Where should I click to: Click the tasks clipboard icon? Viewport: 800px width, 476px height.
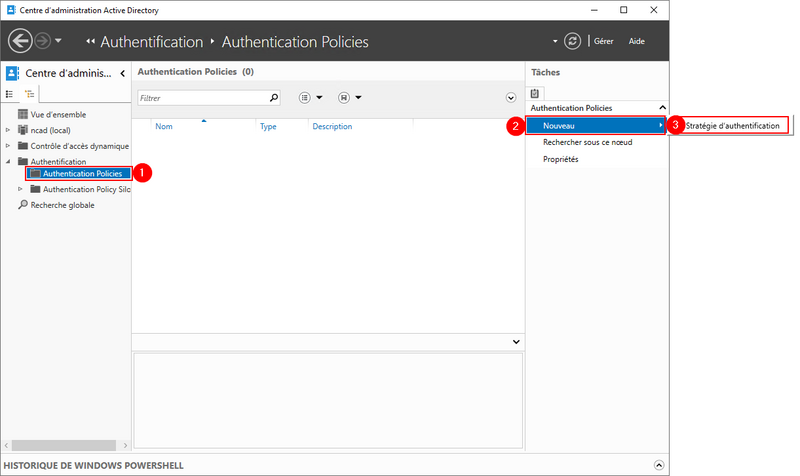tap(536, 92)
